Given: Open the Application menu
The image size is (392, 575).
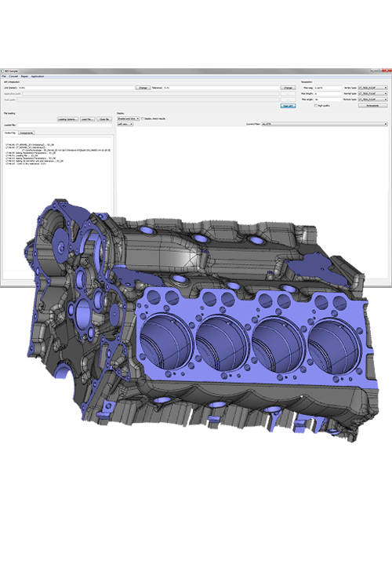Looking at the screenshot, I should click(38, 77).
